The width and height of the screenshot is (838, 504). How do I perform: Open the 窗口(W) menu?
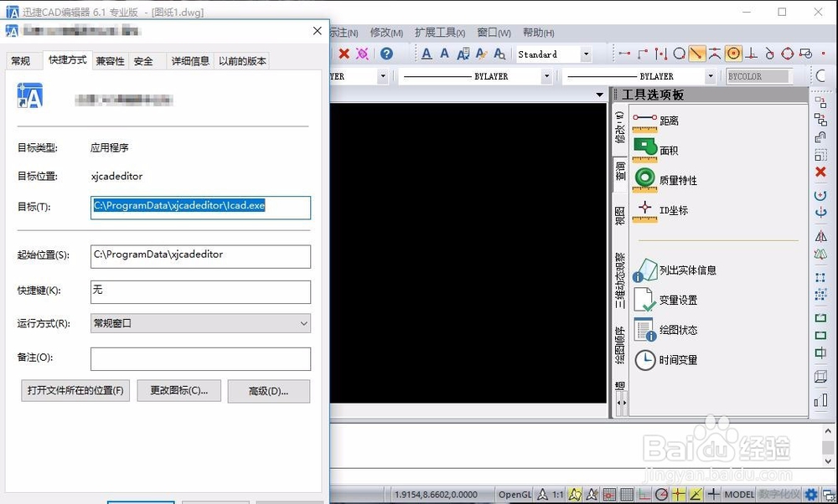click(x=494, y=33)
